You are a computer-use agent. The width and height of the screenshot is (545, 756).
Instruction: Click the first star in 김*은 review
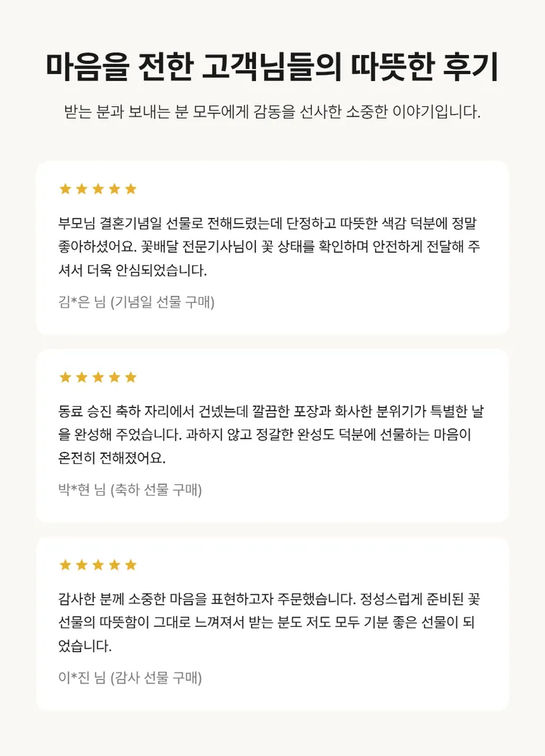65,189
